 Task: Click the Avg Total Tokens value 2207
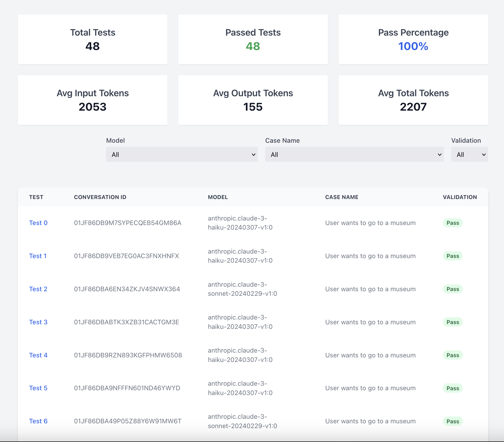(413, 107)
